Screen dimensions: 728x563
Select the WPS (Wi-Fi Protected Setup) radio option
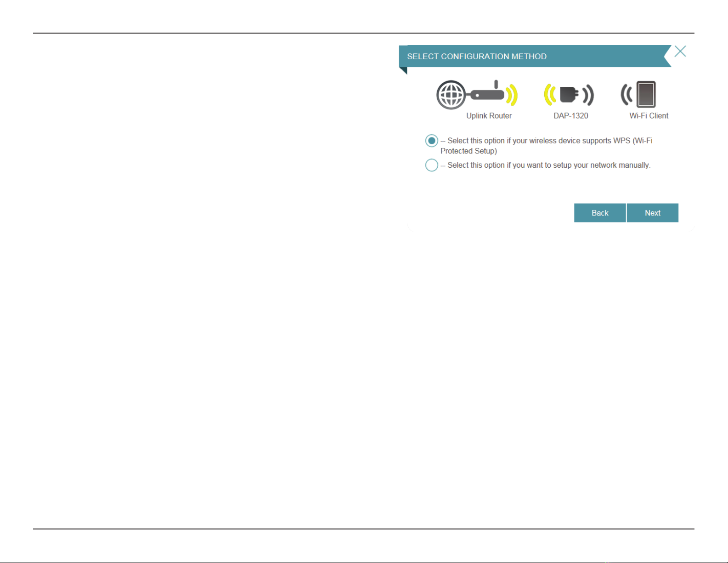point(431,141)
